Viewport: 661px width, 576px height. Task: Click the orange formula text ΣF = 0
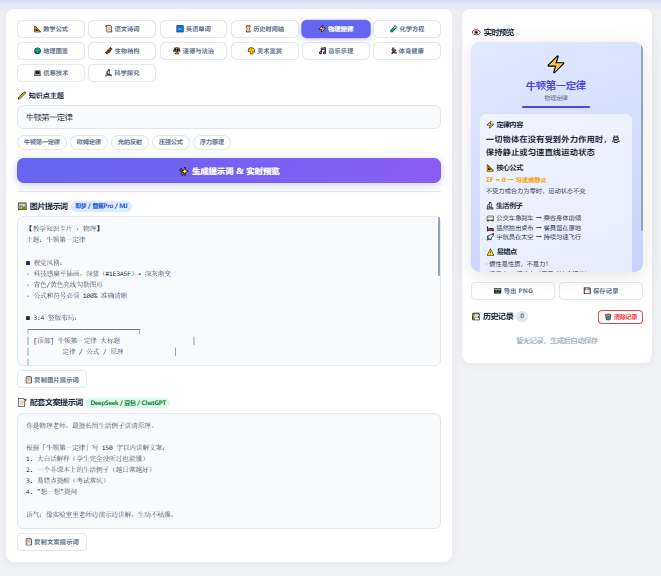[x=516, y=180]
